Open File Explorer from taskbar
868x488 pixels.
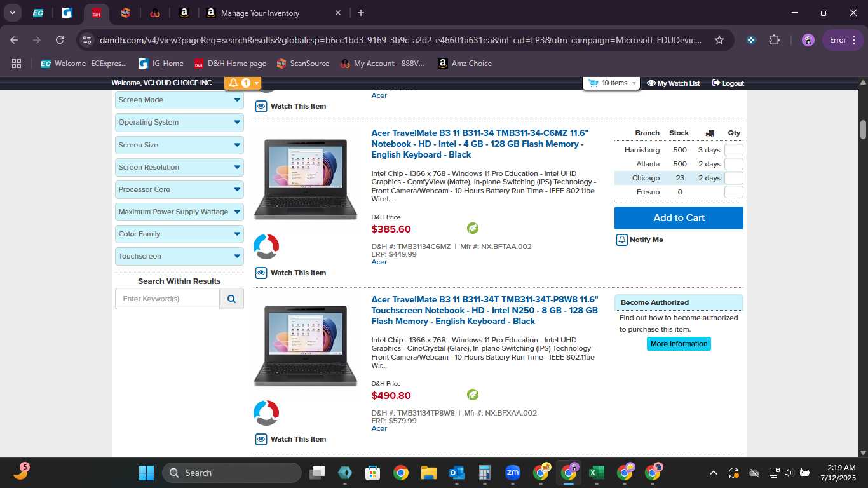point(428,473)
